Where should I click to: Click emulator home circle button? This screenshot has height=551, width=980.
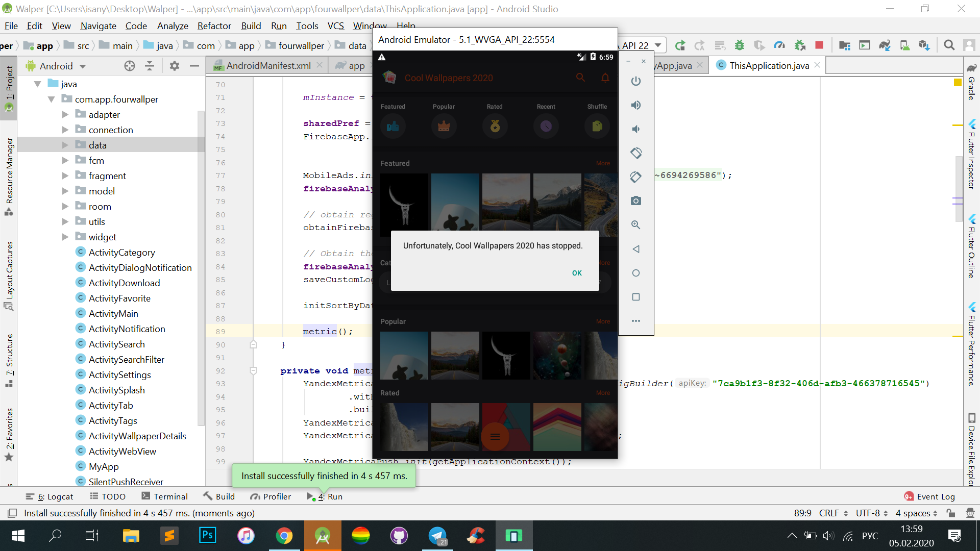pyautogui.click(x=635, y=273)
